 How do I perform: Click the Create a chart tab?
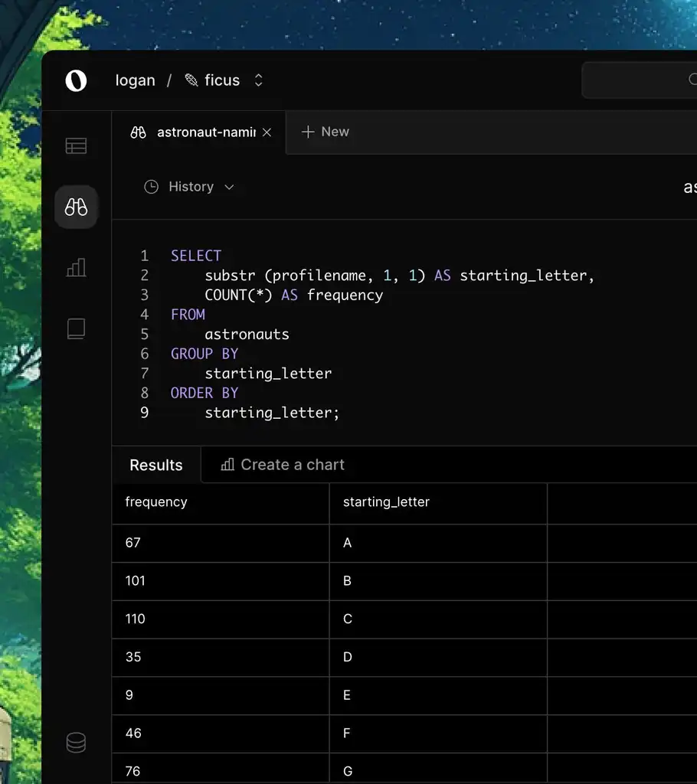click(283, 465)
